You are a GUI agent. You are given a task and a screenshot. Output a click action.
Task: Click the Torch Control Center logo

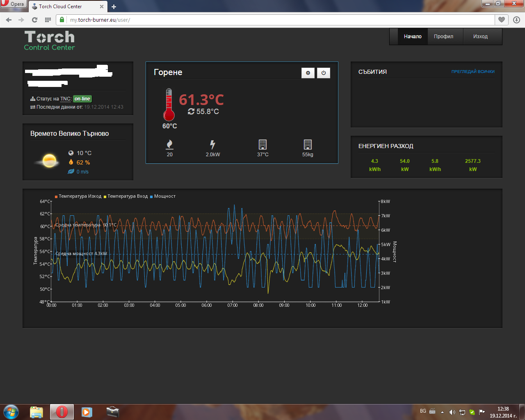point(50,41)
